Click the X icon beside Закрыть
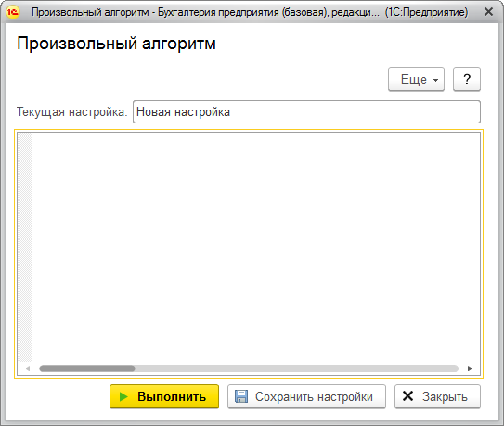 point(407,396)
